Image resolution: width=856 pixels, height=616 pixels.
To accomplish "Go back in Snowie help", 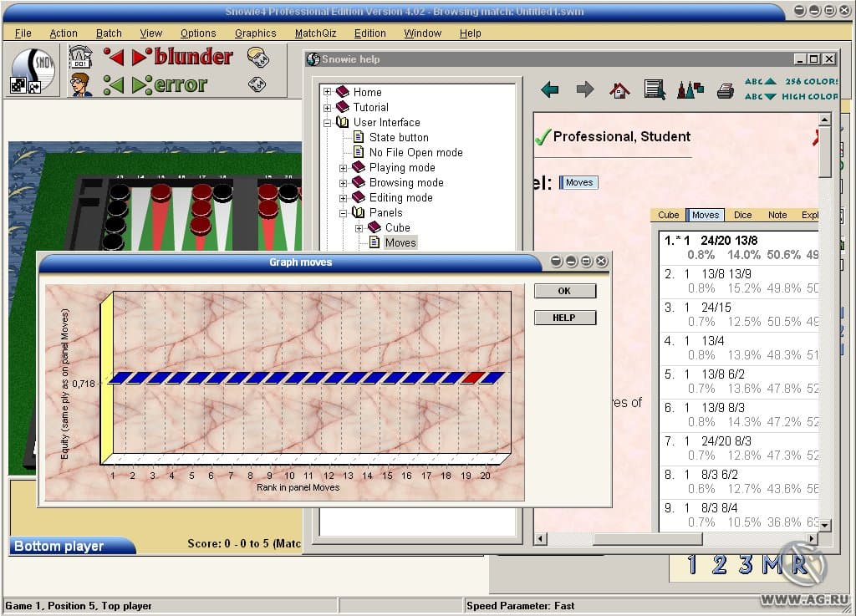I will pyautogui.click(x=550, y=89).
